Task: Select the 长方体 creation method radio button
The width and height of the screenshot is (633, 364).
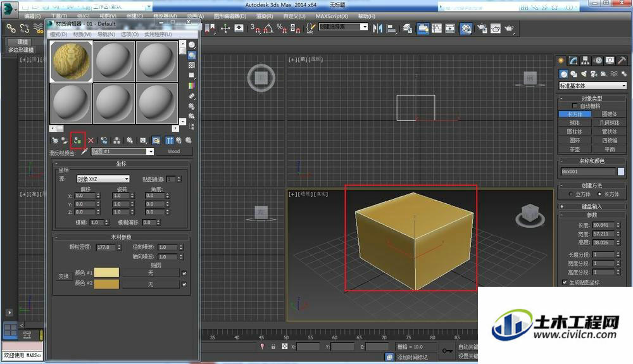Action: pyautogui.click(x=599, y=194)
